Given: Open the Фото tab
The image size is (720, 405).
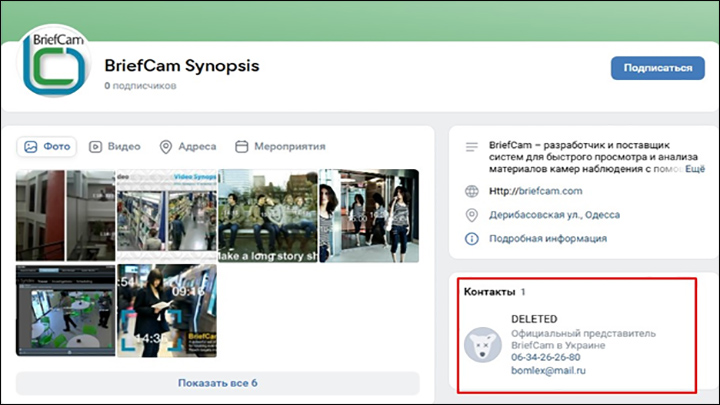Looking at the screenshot, I should click(48, 146).
